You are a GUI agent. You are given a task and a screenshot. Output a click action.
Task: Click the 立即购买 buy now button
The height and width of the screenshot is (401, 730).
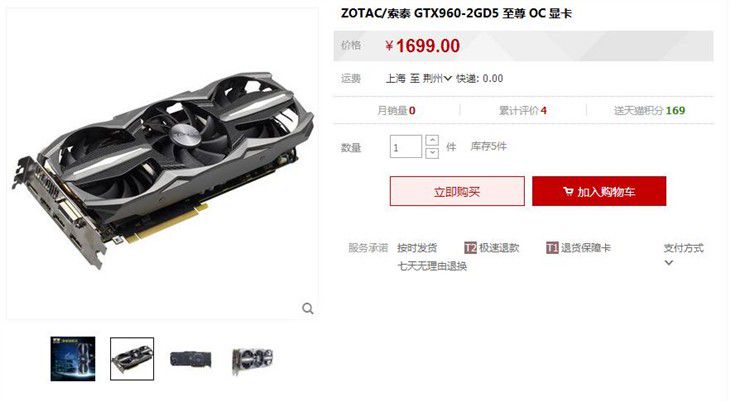[457, 191]
